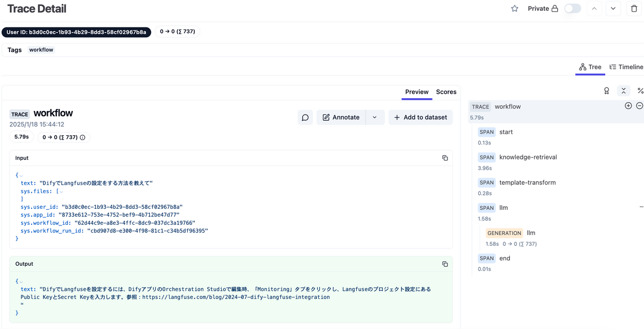Expand all nodes with the plus circle icon
Image resolution: width=644 pixels, height=329 pixels.
(628, 106)
